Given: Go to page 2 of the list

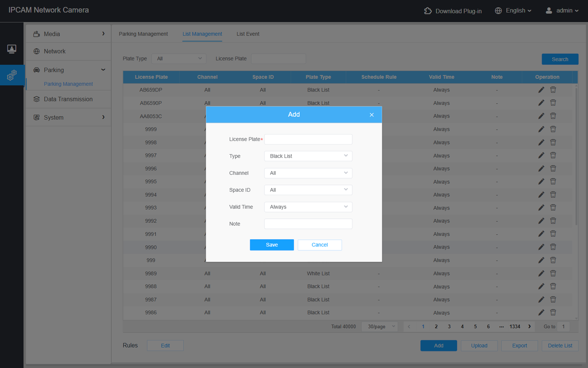Looking at the screenshot, I should point(436,327).
